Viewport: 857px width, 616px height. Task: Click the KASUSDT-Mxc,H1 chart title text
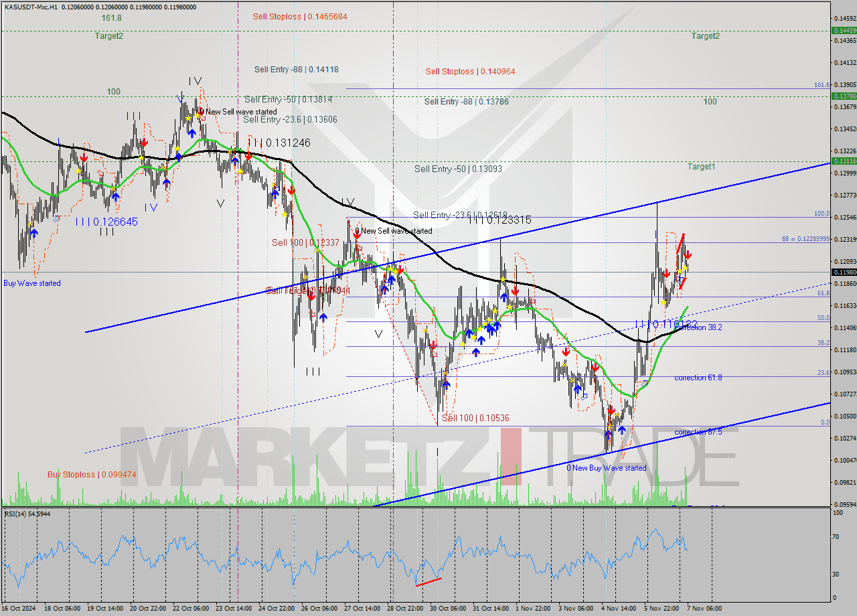click(x=30, y=7)
